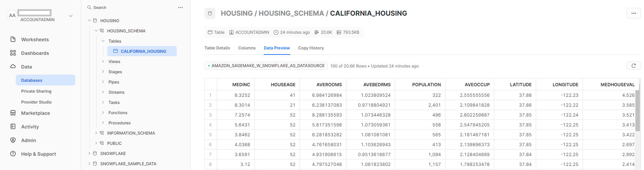
Task: Click the Data cloud icon
Action: coord(13,66)
